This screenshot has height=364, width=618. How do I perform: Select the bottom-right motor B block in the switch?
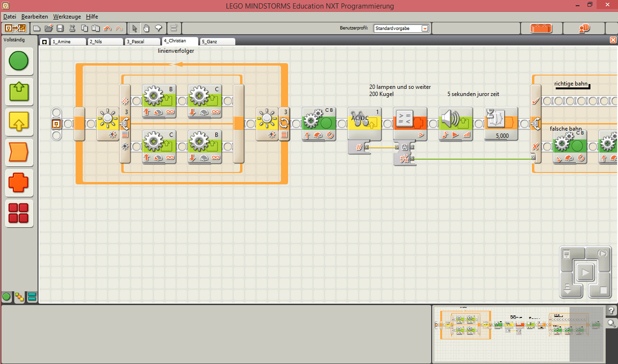[205, 147]
